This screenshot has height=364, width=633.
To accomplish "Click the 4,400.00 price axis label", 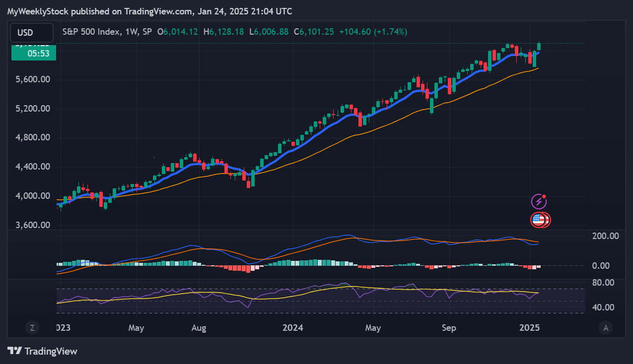I will pyautogui.click(x=33, y=167).
